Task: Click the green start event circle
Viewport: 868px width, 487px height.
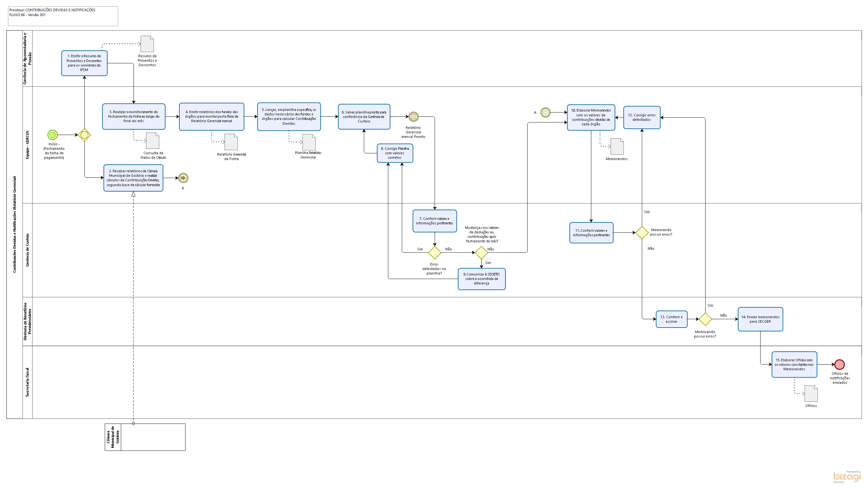Action: point(52,135)
